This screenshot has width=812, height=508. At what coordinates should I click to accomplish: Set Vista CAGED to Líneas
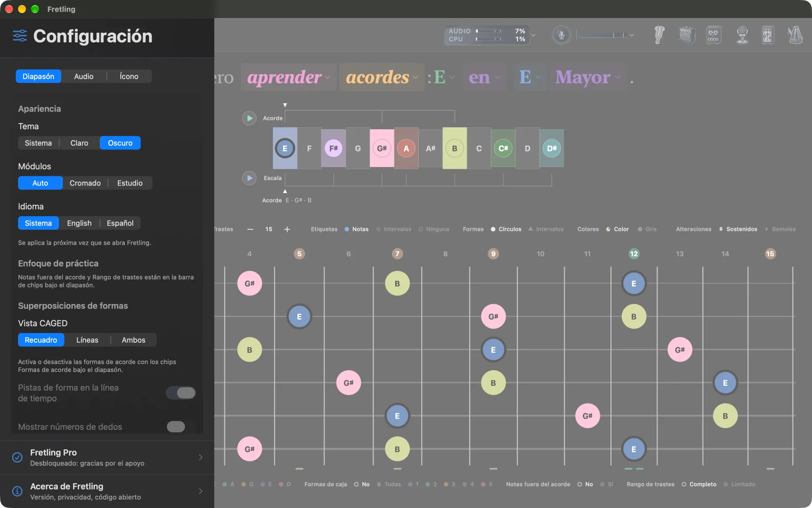click(x=87, y=340)
